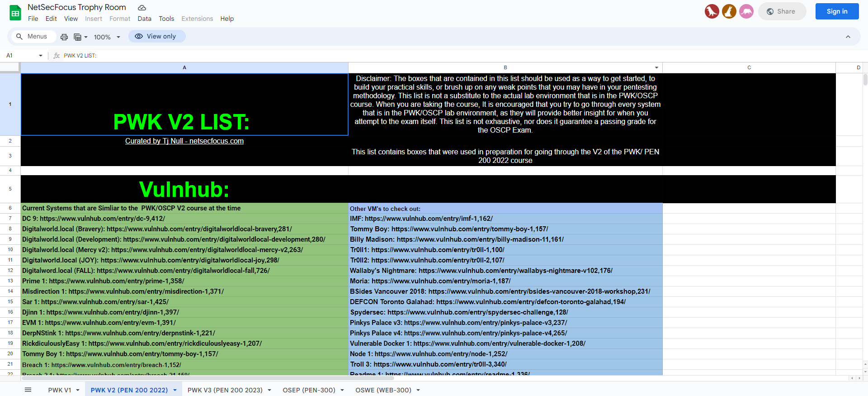Open PWK V1 sheet tab dropdown arrow
Screen dimensions: 868x396
pyautogui.click(x=78, y=390)
